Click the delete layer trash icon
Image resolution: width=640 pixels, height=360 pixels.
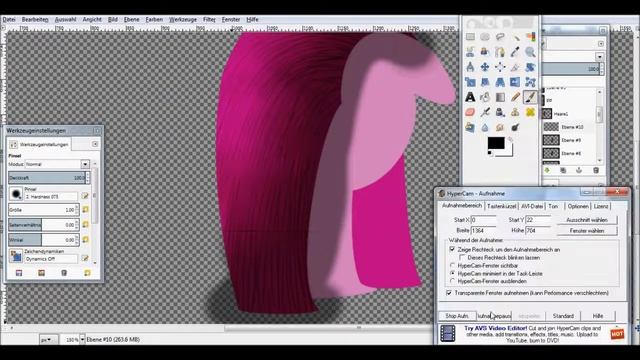(596, 170)
